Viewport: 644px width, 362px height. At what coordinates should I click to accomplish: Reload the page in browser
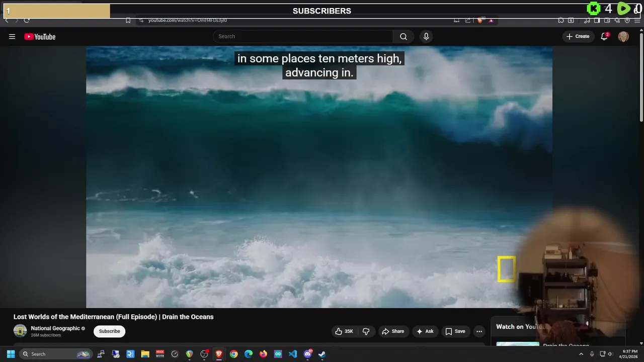(x=27, y=20)
